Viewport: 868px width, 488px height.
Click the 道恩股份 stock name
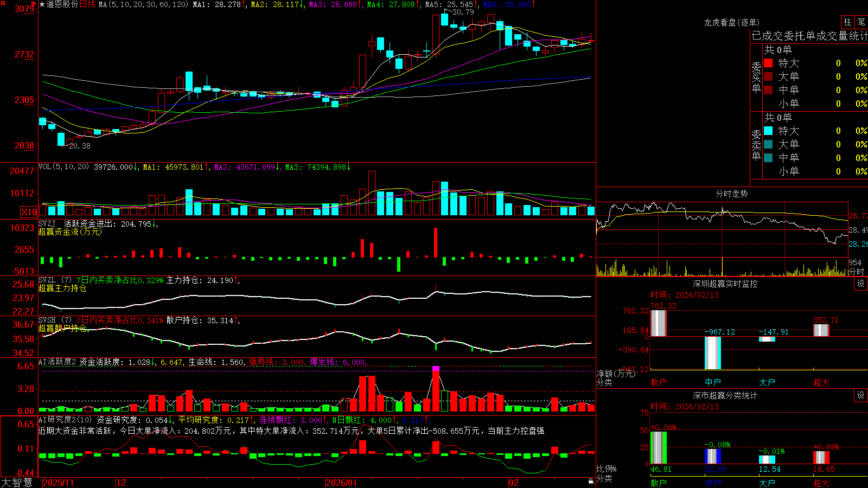tap(62, 4)
